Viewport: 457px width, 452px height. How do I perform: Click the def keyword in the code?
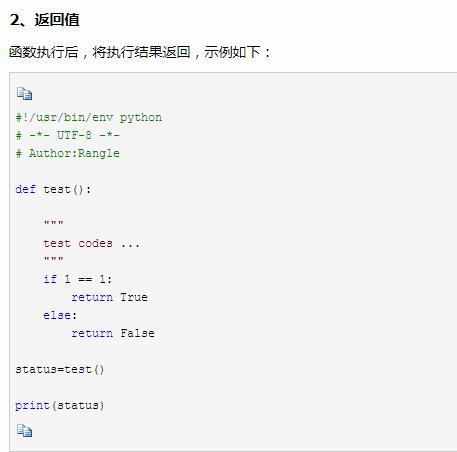point(26,189)
